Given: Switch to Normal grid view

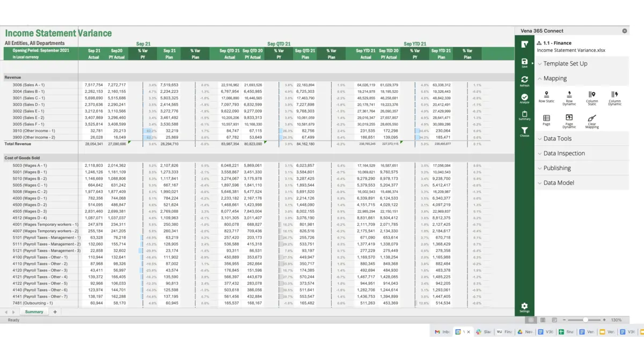Looking at the screenshot, I should (531, 320).
